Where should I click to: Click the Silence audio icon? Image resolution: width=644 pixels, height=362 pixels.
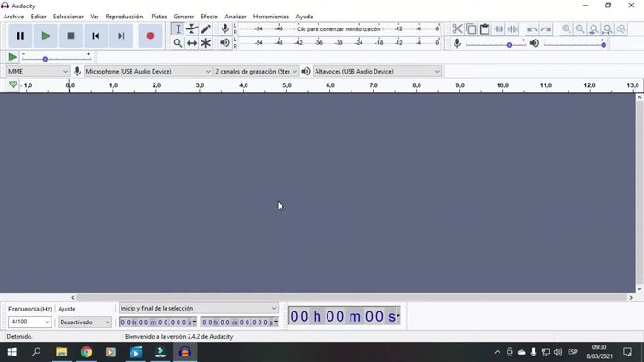(513, 29)
